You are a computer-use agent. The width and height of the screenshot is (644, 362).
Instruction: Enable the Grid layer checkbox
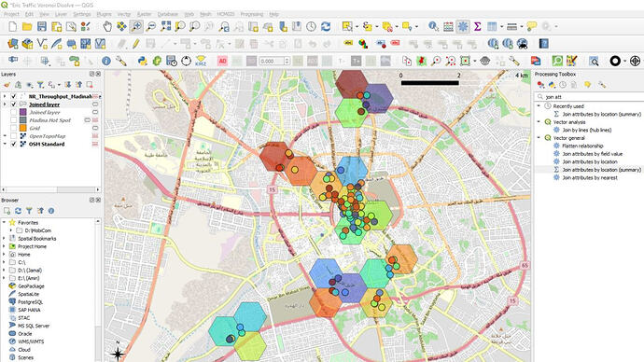tap(14, 128)
